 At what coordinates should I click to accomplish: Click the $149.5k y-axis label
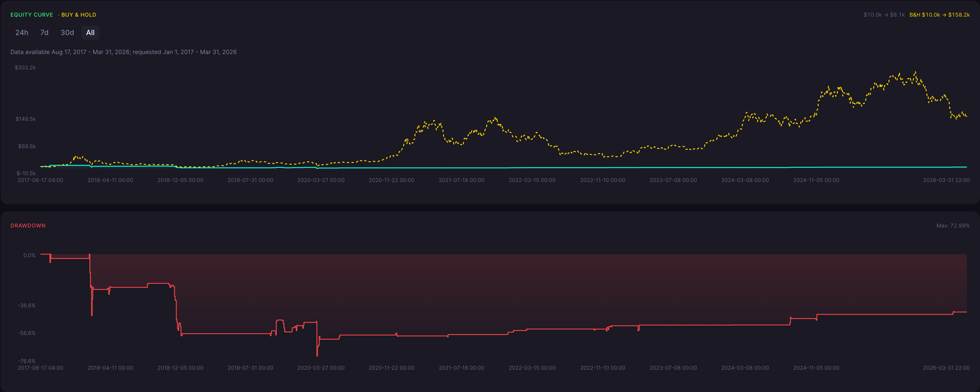pos(26,119)
